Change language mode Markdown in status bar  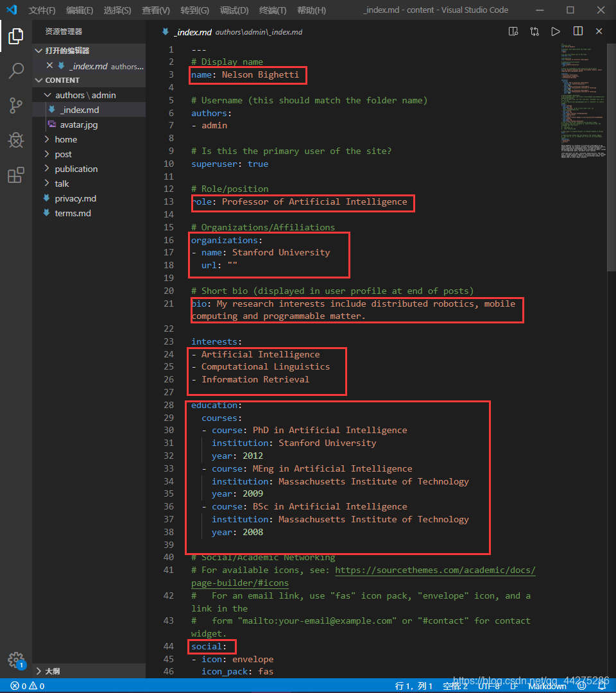click(x=547, y=686)
